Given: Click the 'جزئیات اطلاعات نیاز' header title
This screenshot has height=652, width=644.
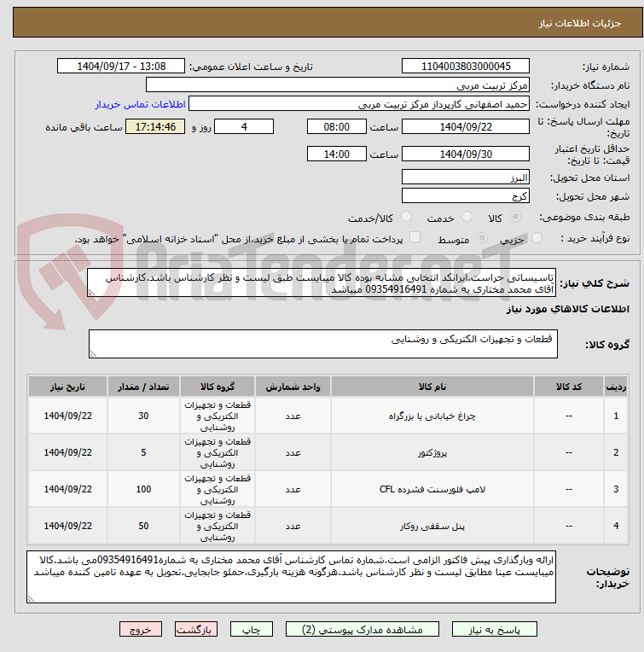Looking at the screenshot, I should (x=580, y=23).
